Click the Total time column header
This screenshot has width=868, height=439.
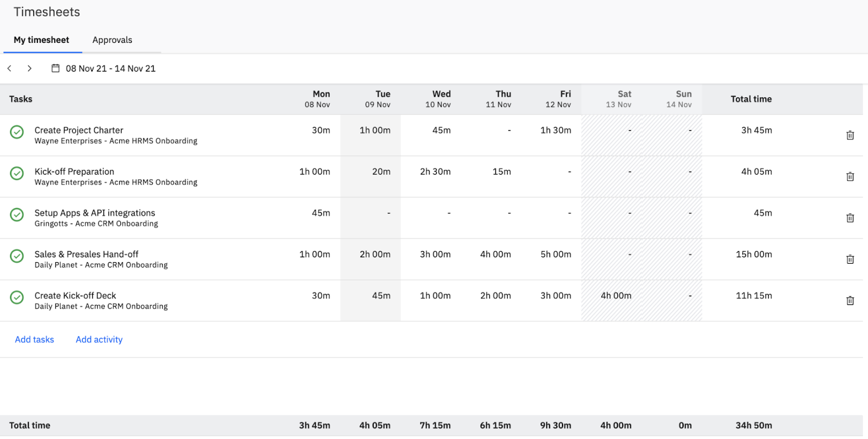click(x=751, y=99)
